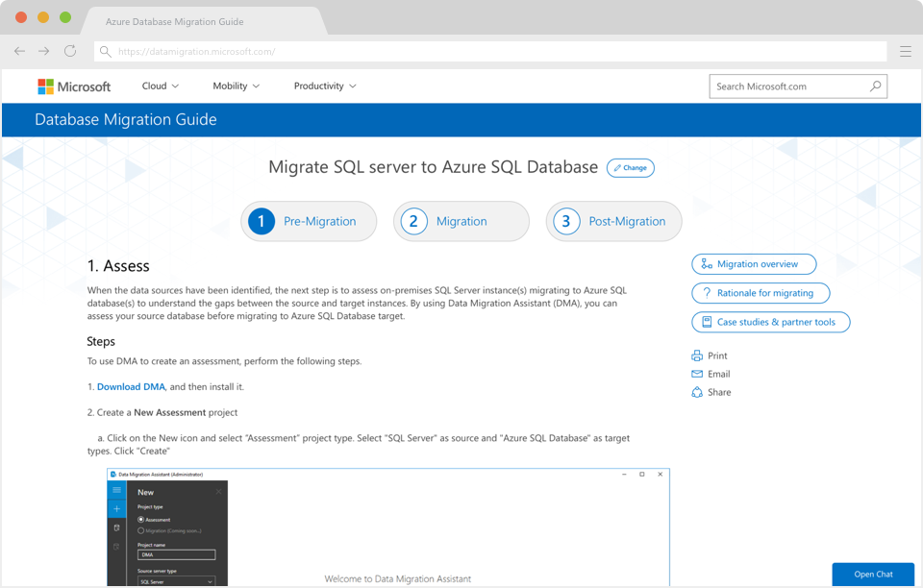This screenshot has height=588, width=923.
Task: Reload the page with refresh icon
Action: [70, 51]
